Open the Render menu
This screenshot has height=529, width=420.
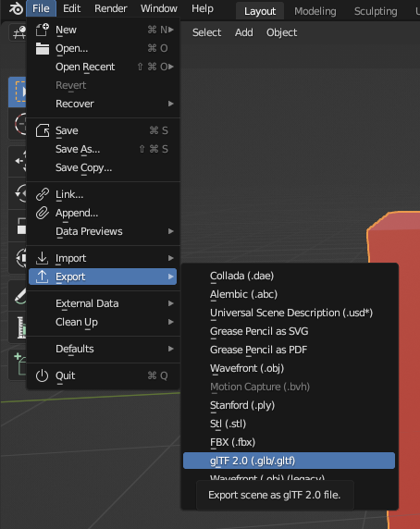point(111,8)
